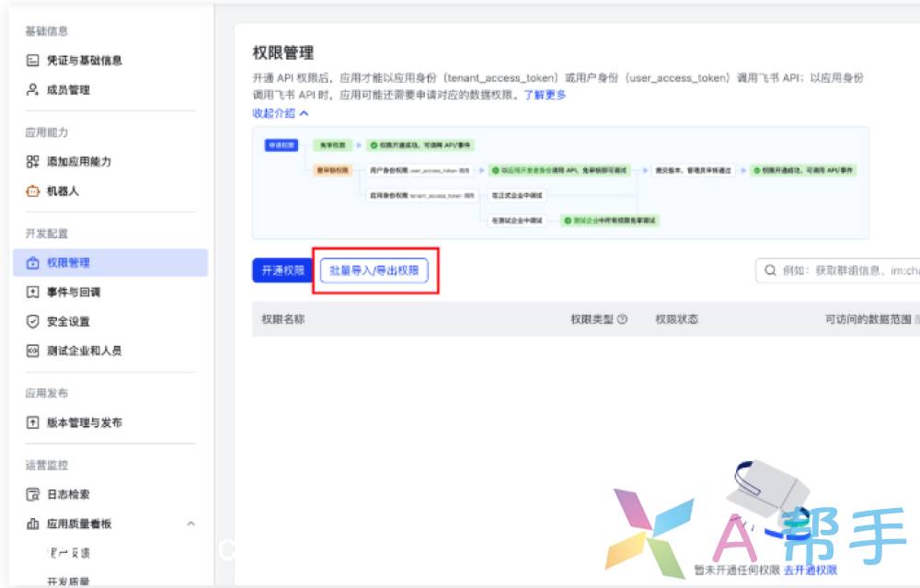Click the 机器人 robot icon
The height and width of the screenshot is (588, 920).
coord(32,191)
